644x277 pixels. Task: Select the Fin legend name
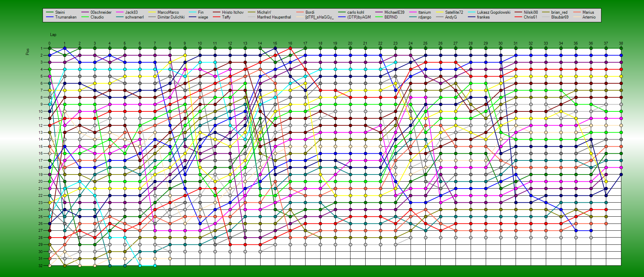[x=201, y=12]
